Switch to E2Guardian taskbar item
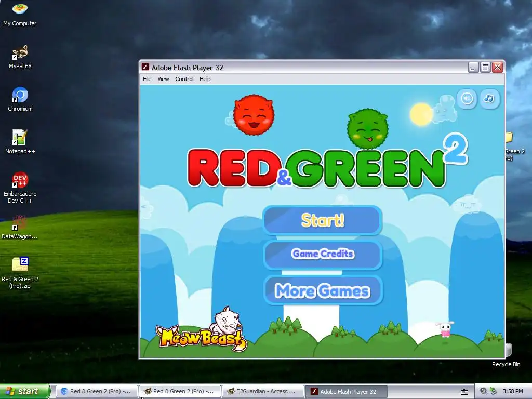Image resolution: width=532 pixels, height=399 pixels. click(x=263, y=391)
